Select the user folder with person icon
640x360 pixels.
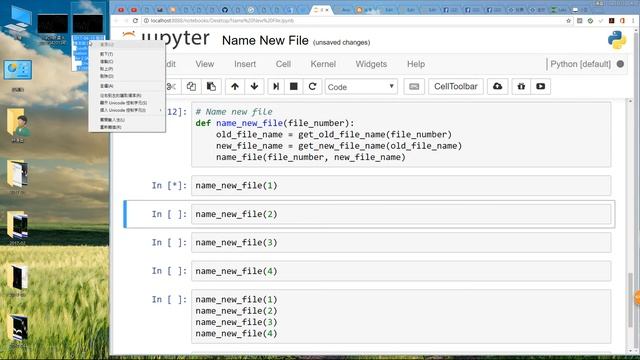pyautogui.click(x=18, y=126)
